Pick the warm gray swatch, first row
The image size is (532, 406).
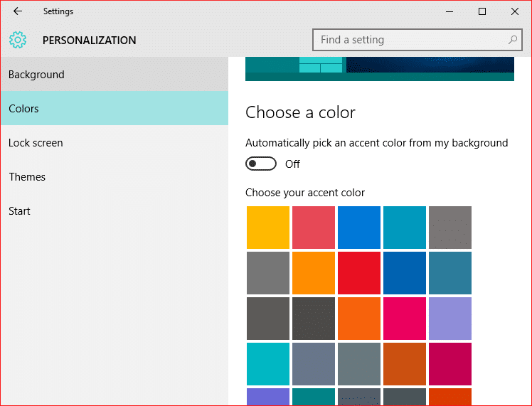click(x=450, y=228)
